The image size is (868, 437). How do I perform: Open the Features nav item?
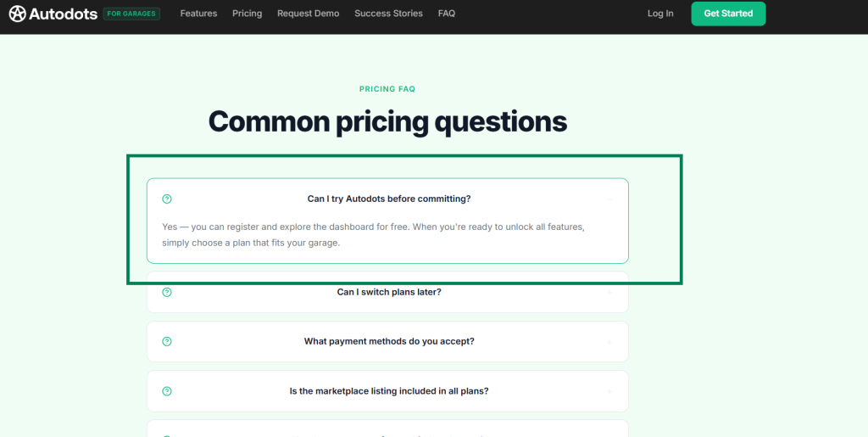coord(198,14)
